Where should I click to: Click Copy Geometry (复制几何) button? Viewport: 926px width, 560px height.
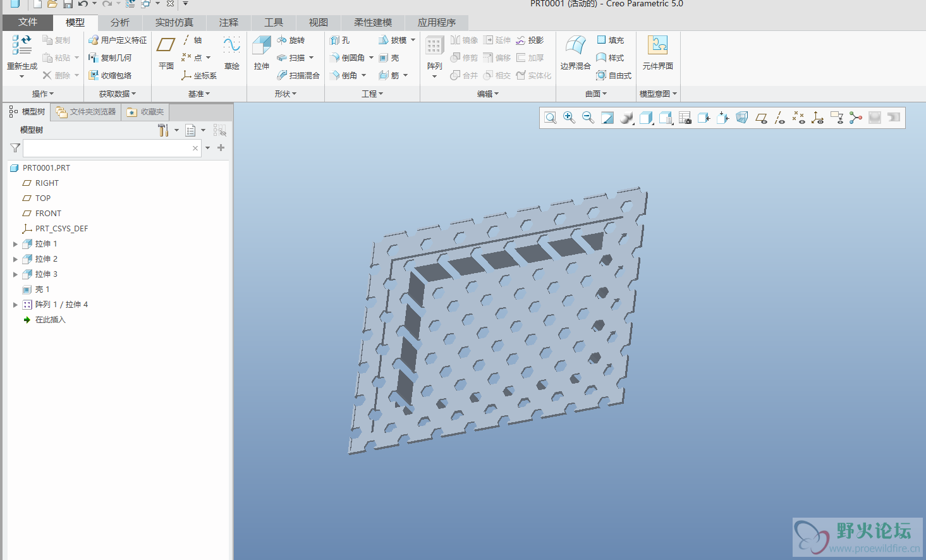pos(110,58)
